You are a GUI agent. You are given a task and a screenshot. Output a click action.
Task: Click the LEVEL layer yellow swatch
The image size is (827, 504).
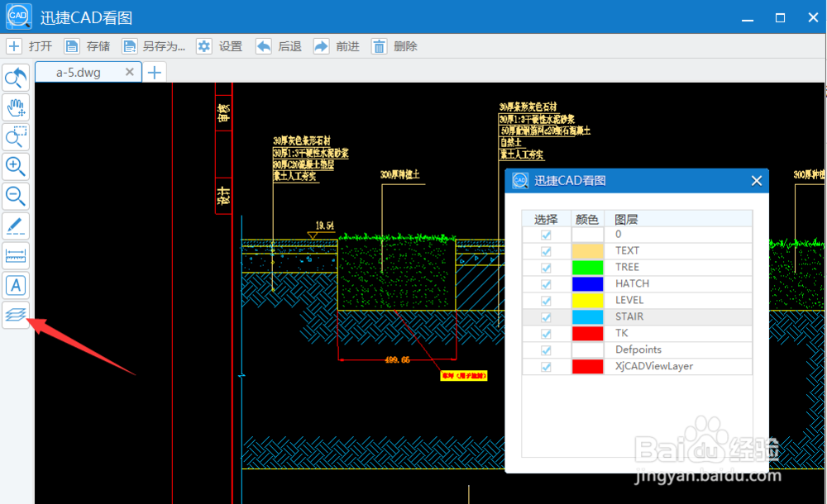click(x=587, y=301)
